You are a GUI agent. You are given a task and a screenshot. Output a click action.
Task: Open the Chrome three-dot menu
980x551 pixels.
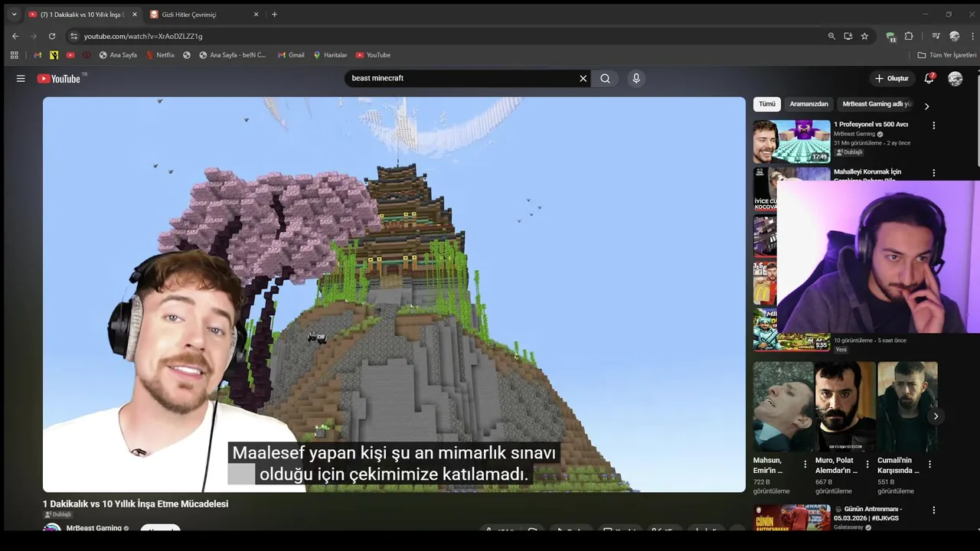pos(972,36)
